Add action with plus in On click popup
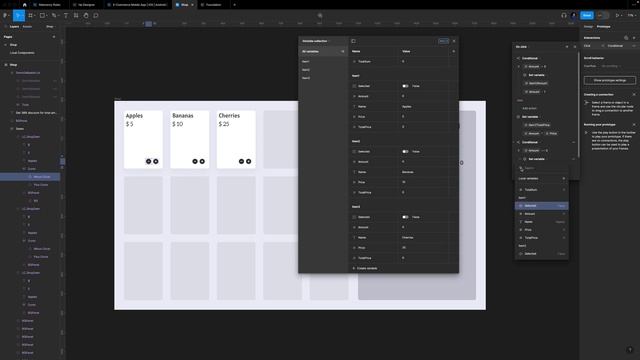 [567, 47]
